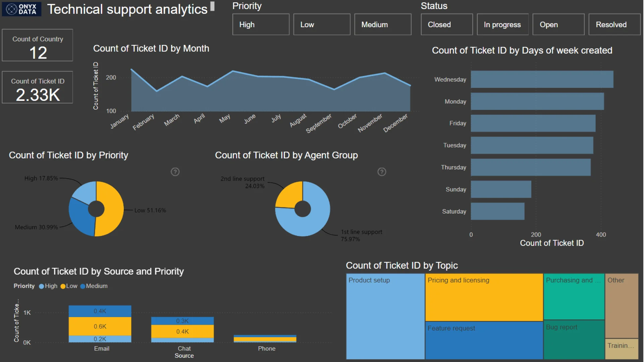The height and width of the screenshot is (362, 644).
Task: Select the Open status slicer
Action: tap(558, 24)
